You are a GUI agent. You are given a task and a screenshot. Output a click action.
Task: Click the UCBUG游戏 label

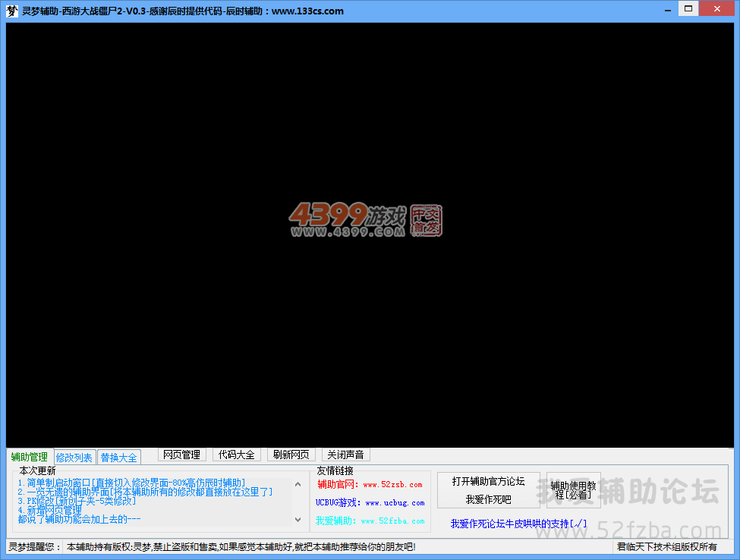tap(339, 503)
